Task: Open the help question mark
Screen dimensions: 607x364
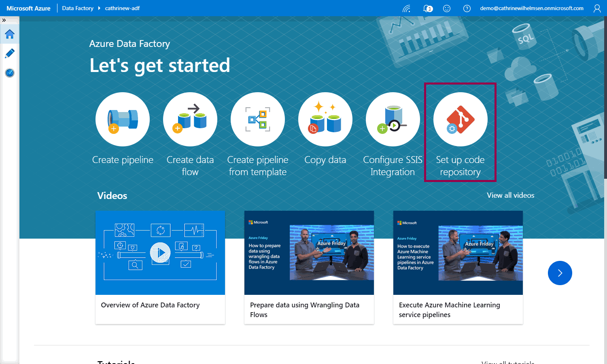Action: pos(467,8)
